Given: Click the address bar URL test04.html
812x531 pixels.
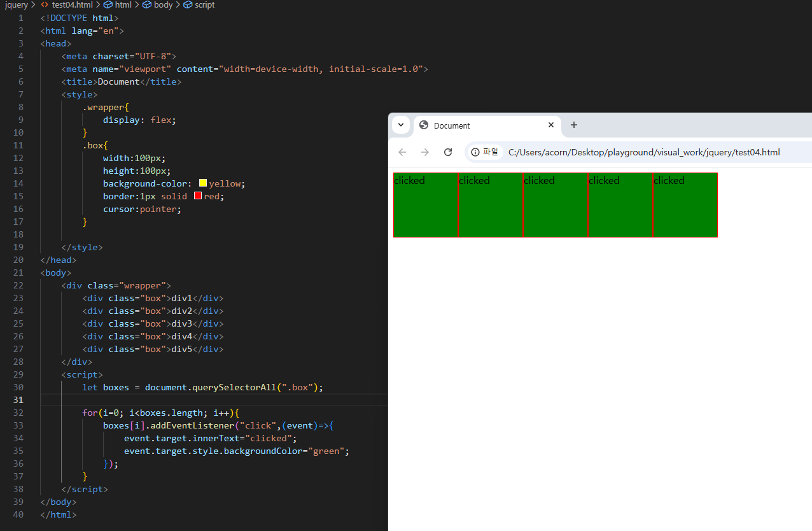Looking at the screenshot, I should 644,152.
